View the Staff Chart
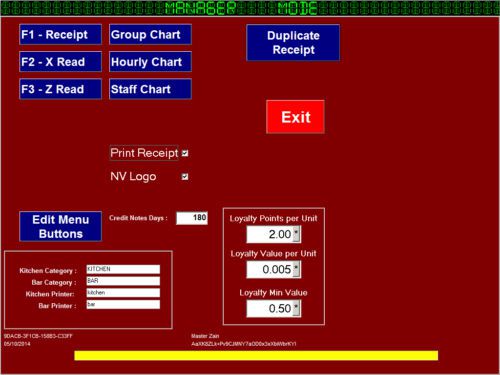 click(x=150, y=89)
